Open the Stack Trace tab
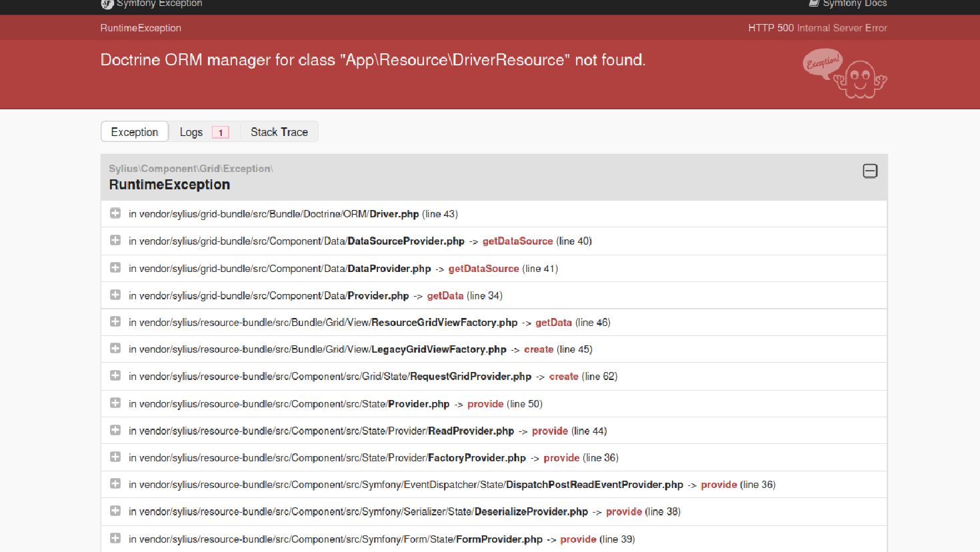The height and width of the screenshot is (552, 980). (x=279, y=132)
